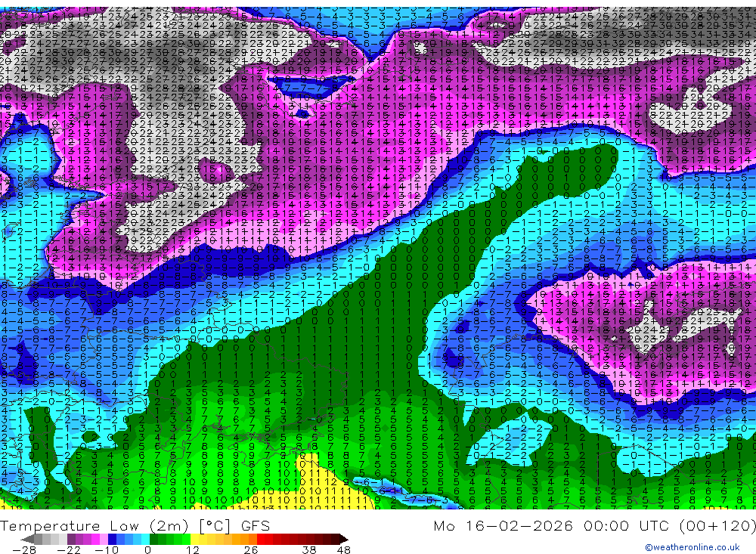This screenshot has width=756, height=554.
Task: Click the 'Temperature Low (2m) [°C] GFS' title
Action: pyautogui.click(x=135, y=525)
